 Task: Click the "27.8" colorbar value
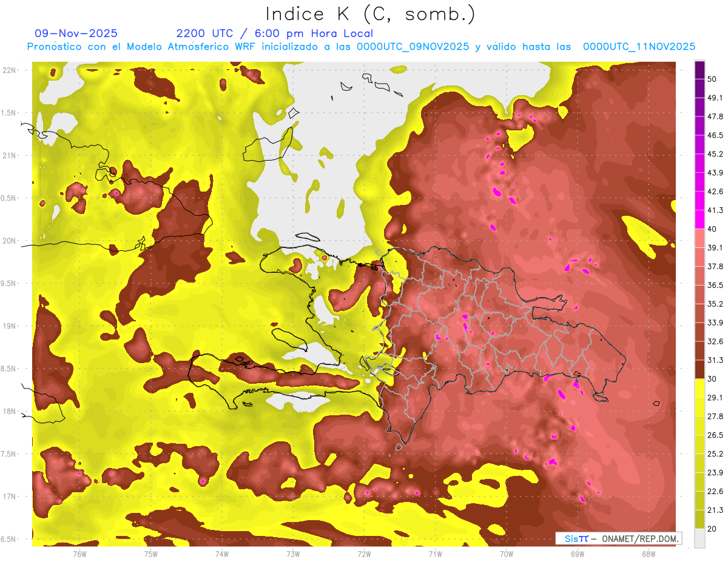pos(715,416)
